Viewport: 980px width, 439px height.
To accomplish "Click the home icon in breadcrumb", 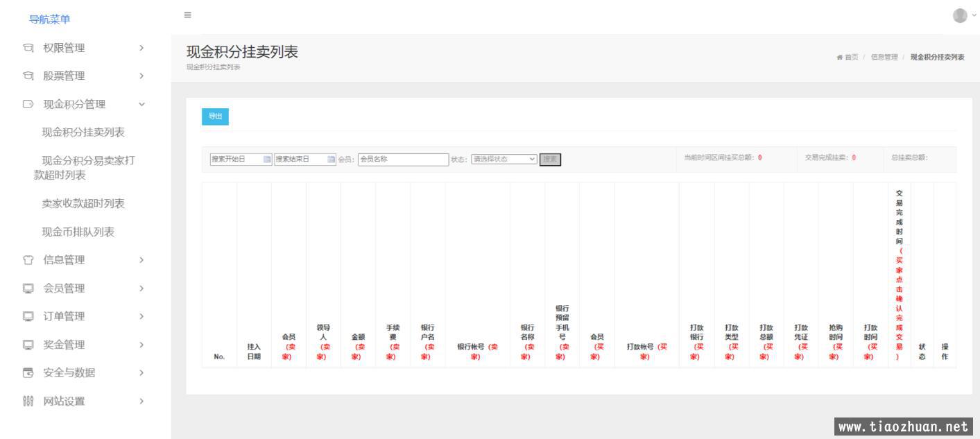I will click(840, 58).
